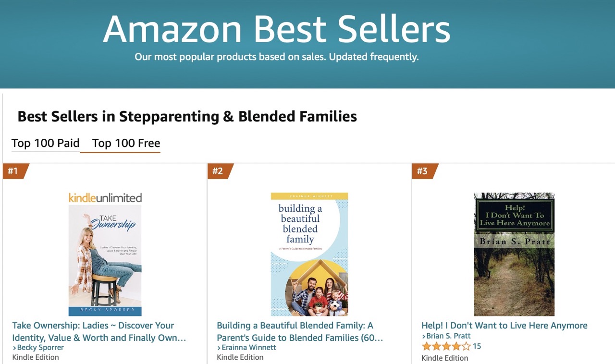Viewport: 615px width, 364px height.
Task: Click the #2 rank badge
Action: [x=221, y=171]
